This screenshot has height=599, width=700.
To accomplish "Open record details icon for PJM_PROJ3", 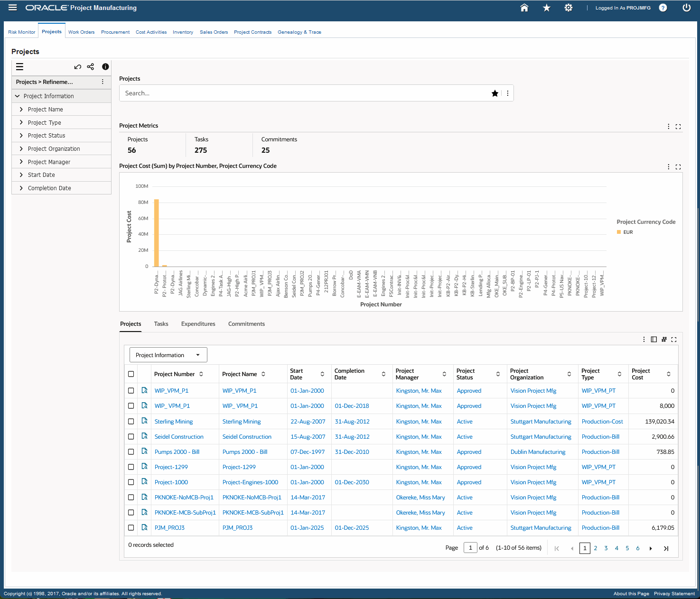I will pos(145,527).
